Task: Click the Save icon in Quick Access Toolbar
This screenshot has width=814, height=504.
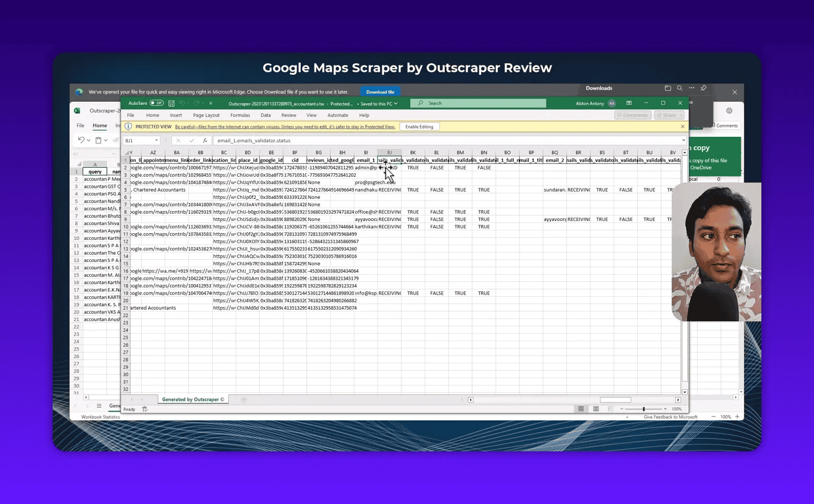Action: click(171, 103)
